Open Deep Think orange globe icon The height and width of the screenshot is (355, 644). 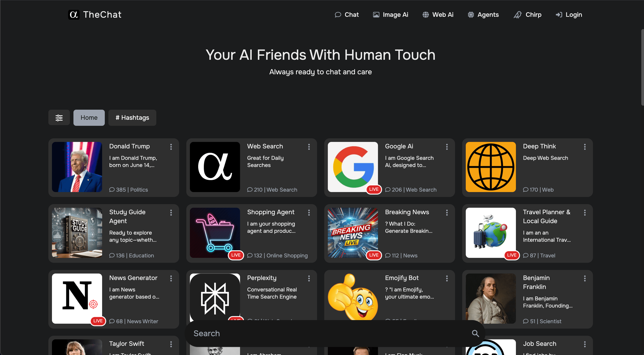click(x=490, y=167)
